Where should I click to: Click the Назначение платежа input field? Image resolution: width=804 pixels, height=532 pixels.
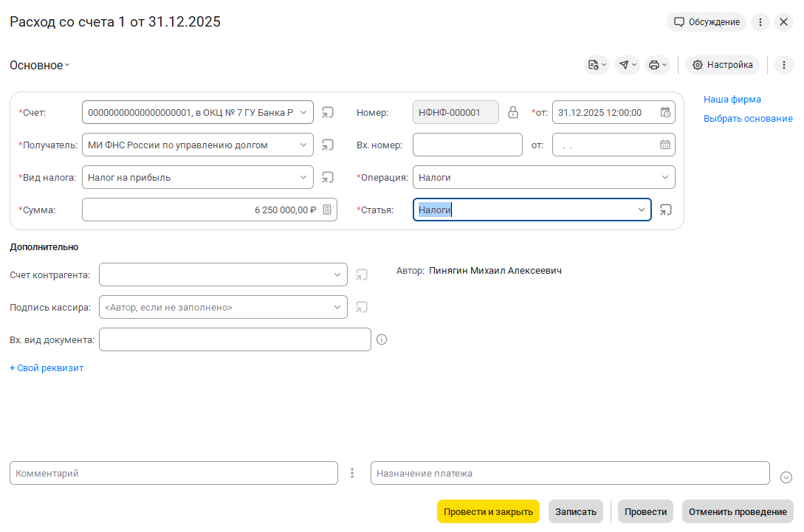coord(570,473)
